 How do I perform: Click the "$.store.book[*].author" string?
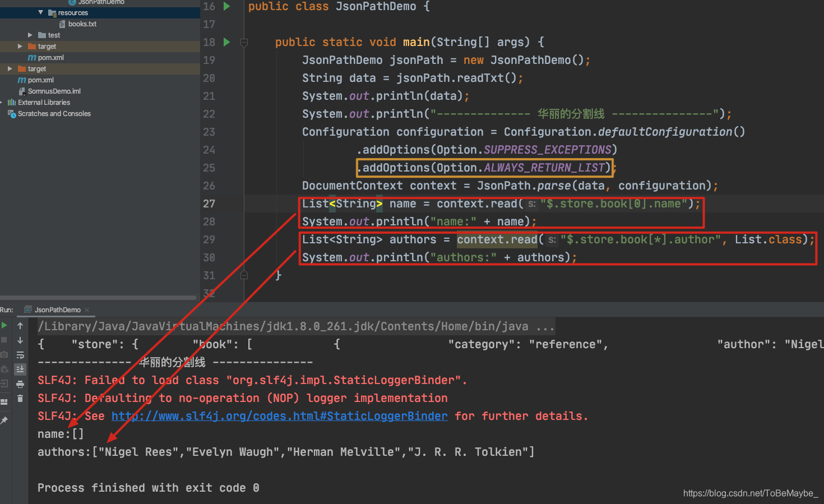[641, 239]
